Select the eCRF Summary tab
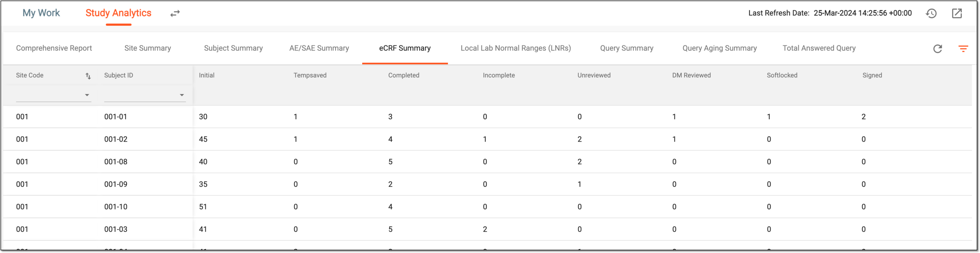Viewport: 980px width, 253px height. click(x=405, y=48)
